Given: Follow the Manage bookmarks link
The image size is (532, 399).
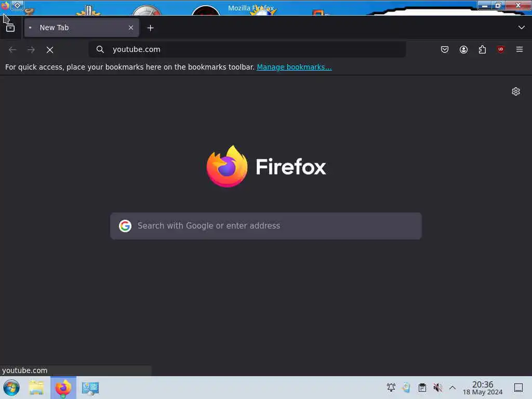Looking at the screenshot, I should pos(294,67).
